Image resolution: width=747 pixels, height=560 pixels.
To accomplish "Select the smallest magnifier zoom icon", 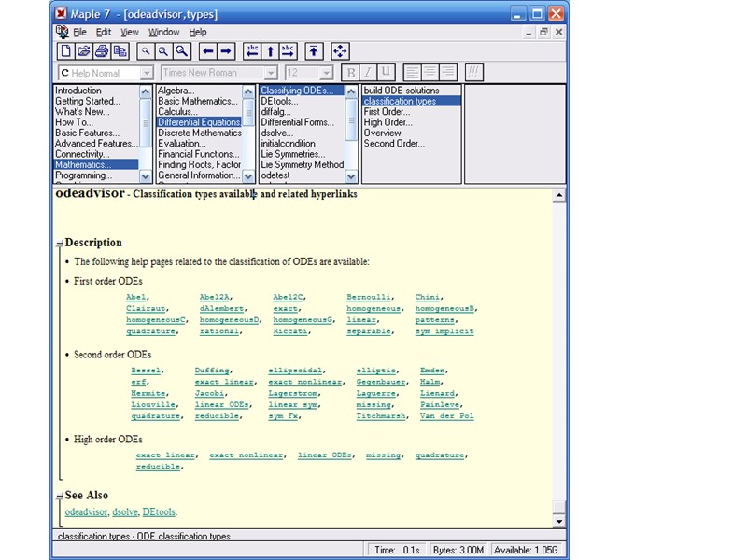I will click(146, 51).
